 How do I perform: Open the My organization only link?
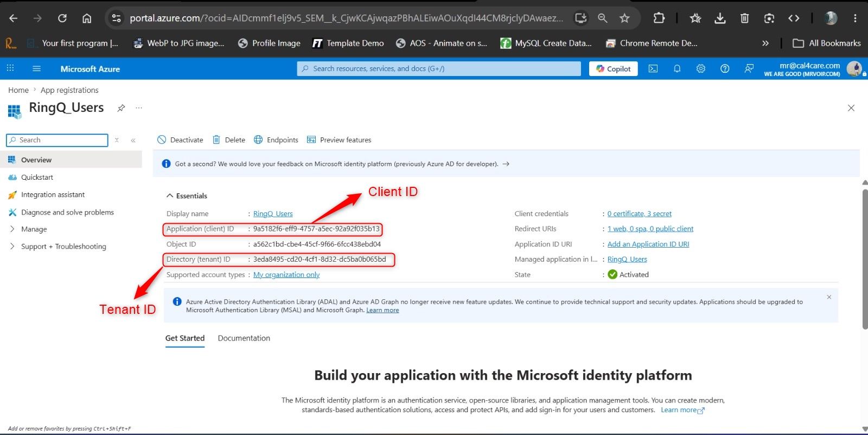(x=286, y=275)
